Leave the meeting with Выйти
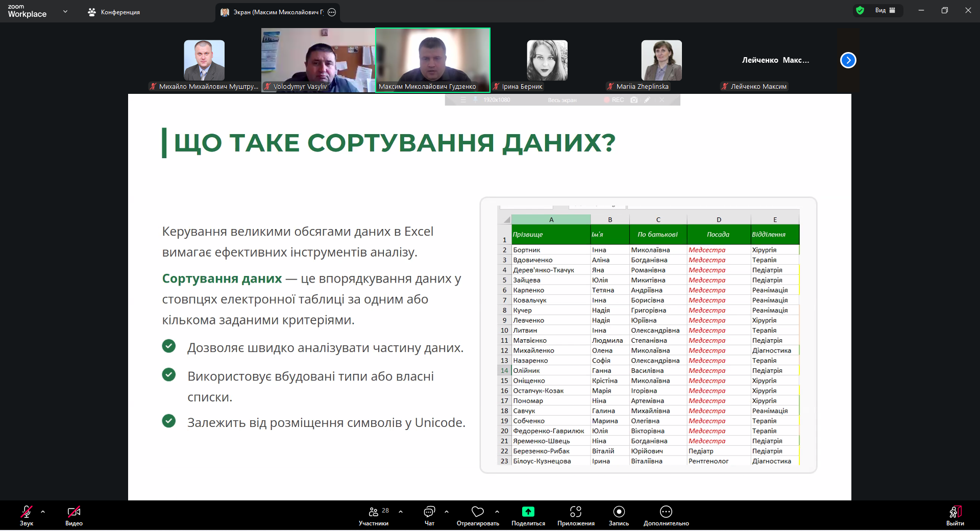This screenshot has height=531, width=980. [955, 516]
